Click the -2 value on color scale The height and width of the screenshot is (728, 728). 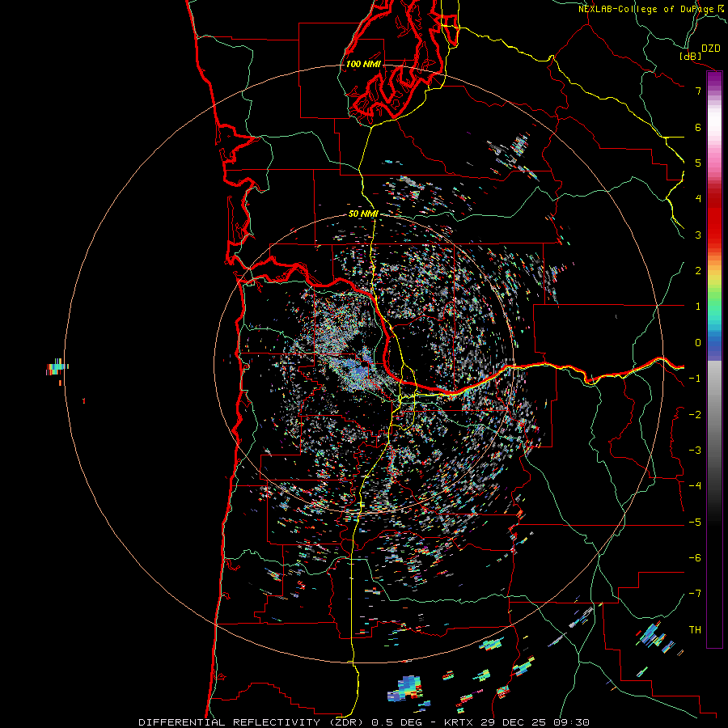pyautogui.click(x=695, y=415)
